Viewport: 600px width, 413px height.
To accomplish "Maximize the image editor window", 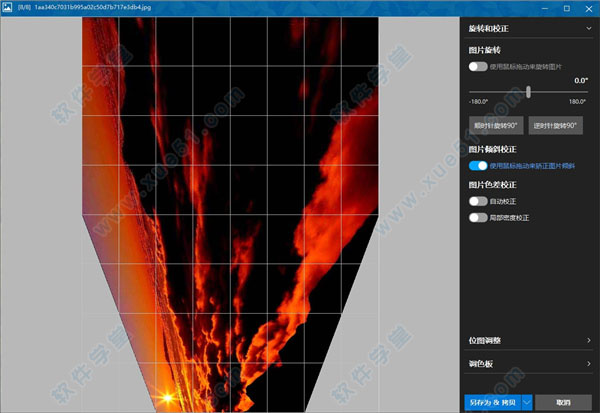I will [x=566, y=8].
